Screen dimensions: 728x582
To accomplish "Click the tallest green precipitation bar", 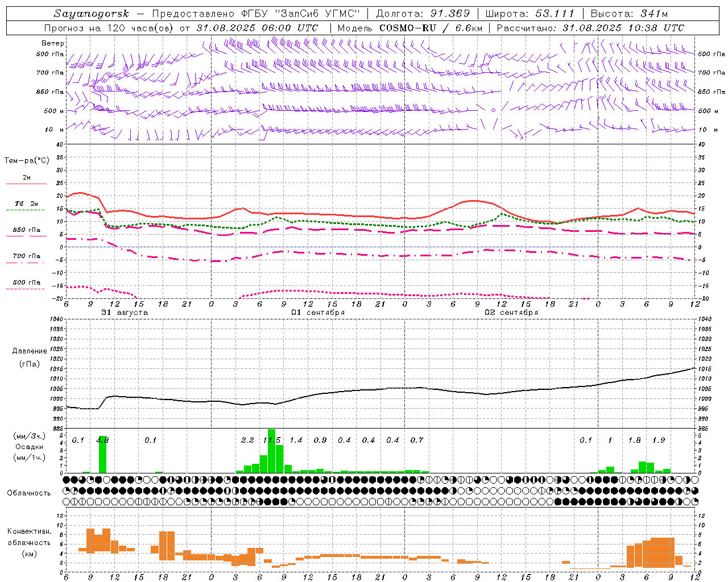I will click(x=271, y=451).
